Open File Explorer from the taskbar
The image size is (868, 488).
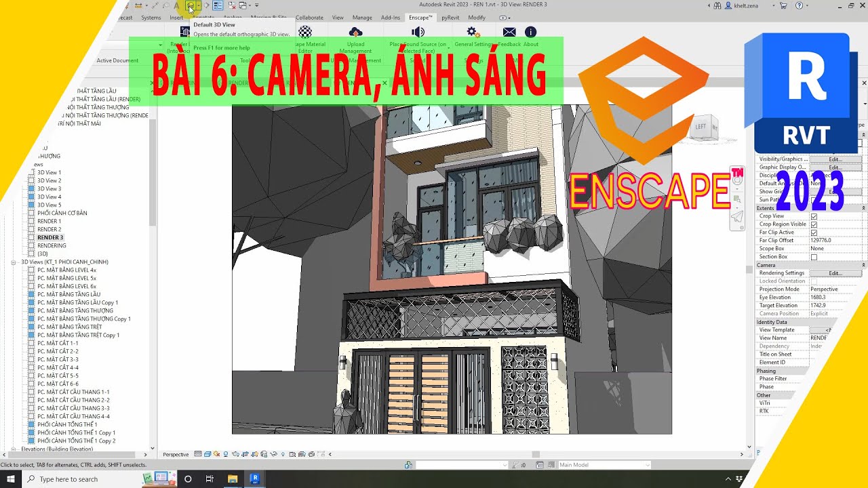(232, 479)
